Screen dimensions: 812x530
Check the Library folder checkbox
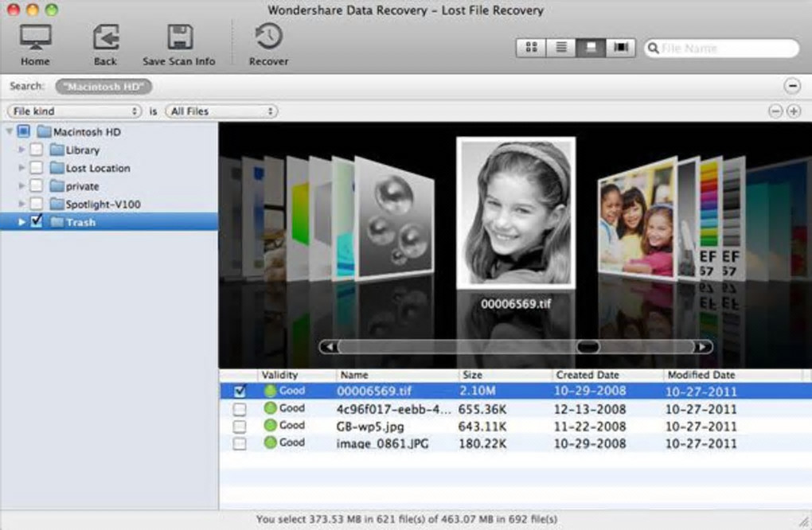click(37, 150)
